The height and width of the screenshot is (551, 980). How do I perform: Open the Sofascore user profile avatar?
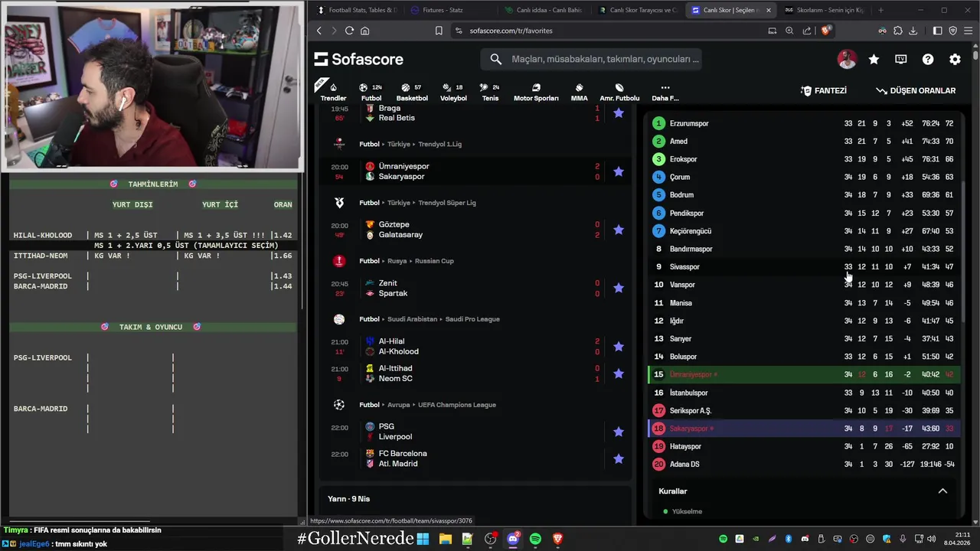tap(847, 59)
